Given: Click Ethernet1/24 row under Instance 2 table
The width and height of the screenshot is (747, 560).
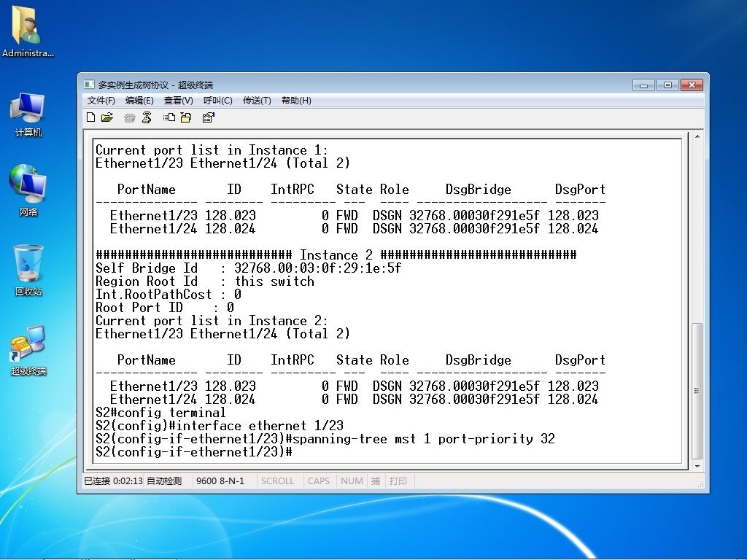Looking at the screenshot, I should [x=354, y=399].
